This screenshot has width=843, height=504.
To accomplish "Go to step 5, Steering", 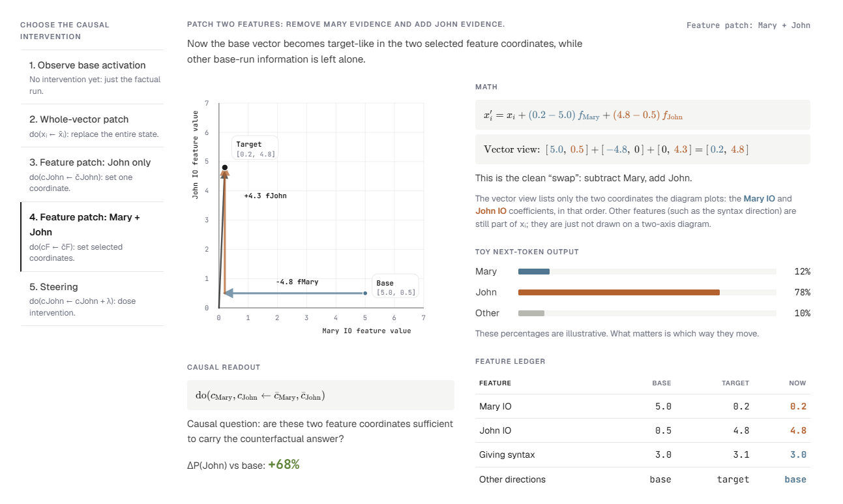I will (92, 299).
